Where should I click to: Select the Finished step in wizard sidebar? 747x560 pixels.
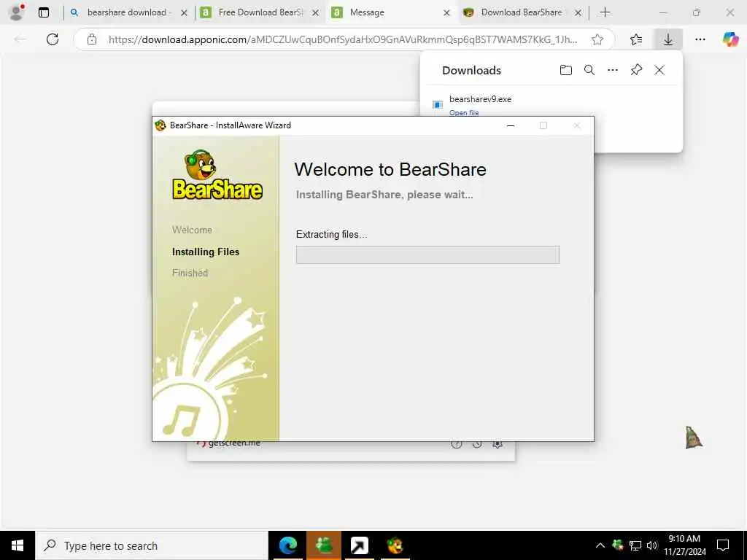coord(190,273)
